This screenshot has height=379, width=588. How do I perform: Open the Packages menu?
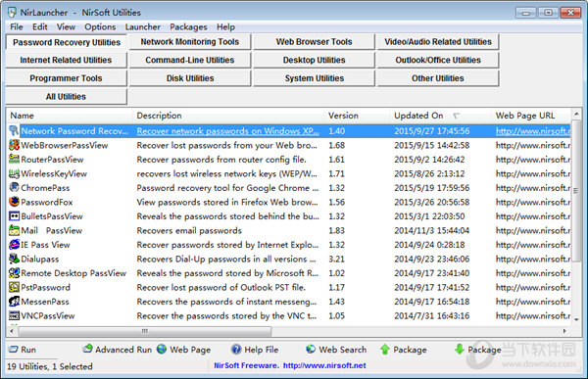(188, 27)
